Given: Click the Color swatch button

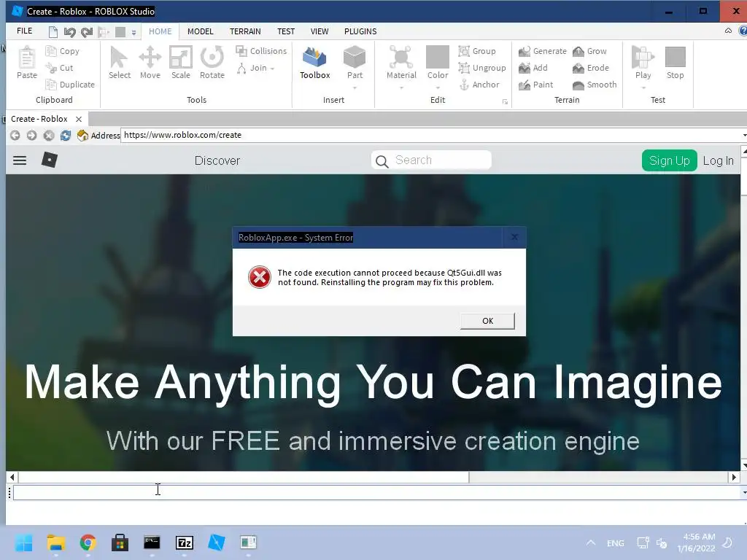Looking at the screenshot, I should click(x=438, y=57).
